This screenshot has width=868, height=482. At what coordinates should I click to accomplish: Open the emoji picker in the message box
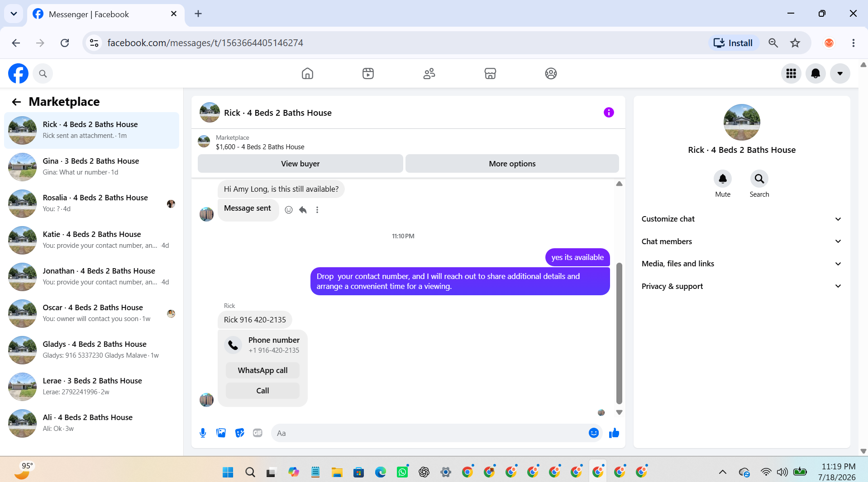tap(594, 433)
